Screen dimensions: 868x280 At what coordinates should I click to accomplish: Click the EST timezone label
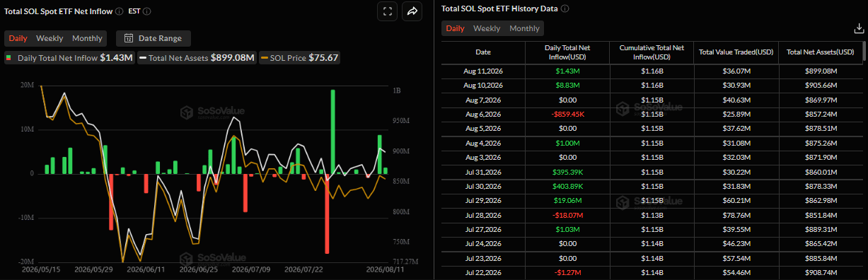pyautogui.click(x=134, y=11)
